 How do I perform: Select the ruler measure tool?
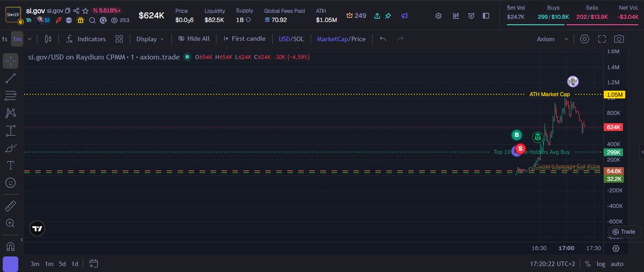tap(10, 206)
